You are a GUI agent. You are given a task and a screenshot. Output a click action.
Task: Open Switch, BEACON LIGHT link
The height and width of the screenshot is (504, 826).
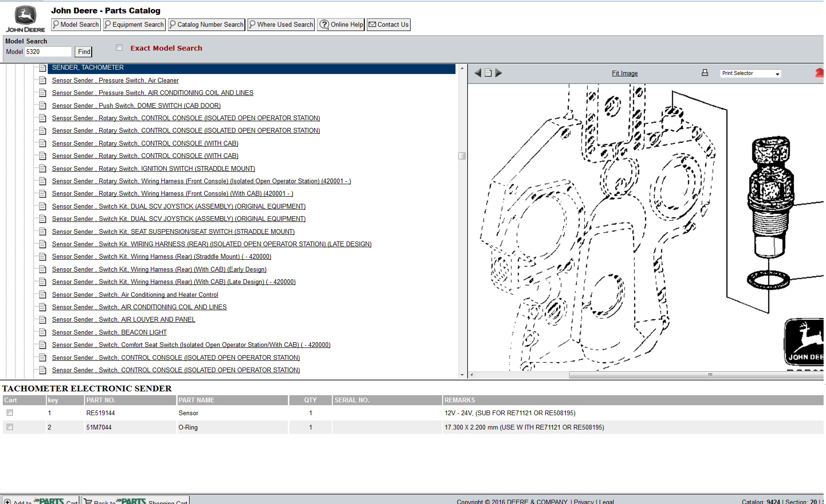click(109, 333)
